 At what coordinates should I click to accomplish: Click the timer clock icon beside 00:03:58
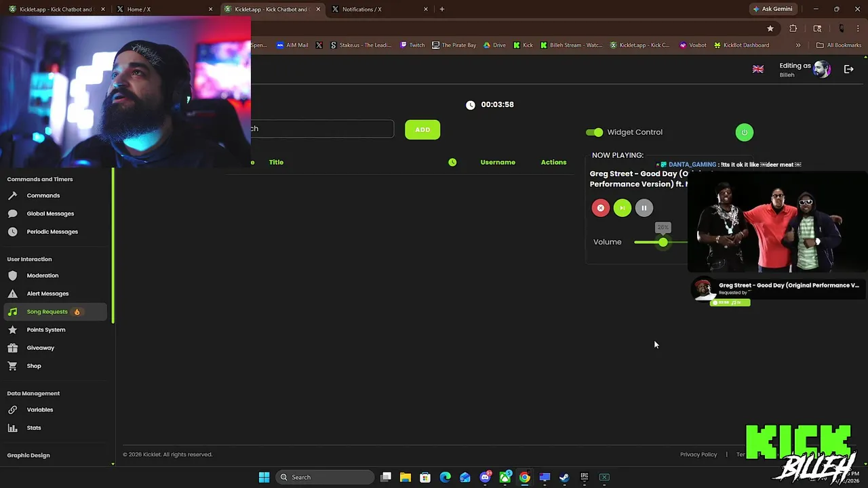tap(471, 105)
